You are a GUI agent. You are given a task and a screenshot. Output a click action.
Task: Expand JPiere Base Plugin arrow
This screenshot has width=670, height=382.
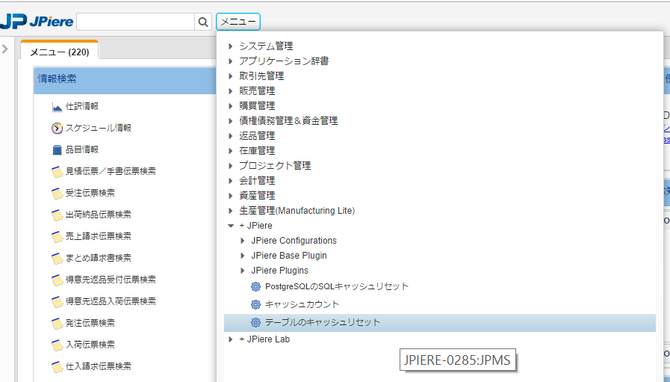pyautogui.click(x=243, y=256)
